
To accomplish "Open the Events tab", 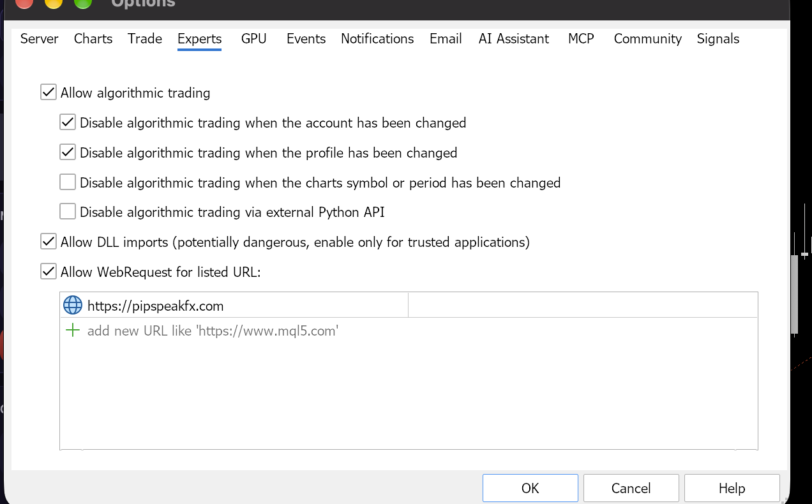I will [x=306, y=39].
